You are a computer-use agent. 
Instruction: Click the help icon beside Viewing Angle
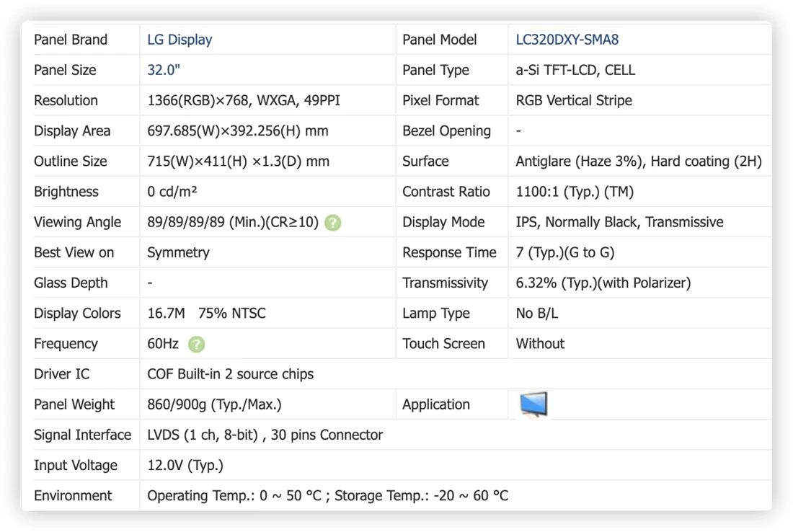[x=333, y=223]
